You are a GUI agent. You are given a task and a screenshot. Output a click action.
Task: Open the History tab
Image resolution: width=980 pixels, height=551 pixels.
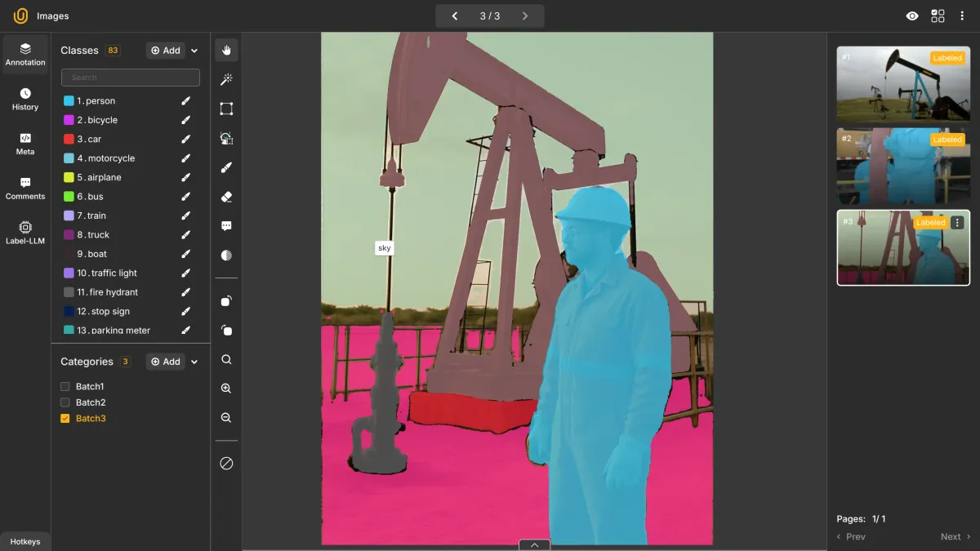point(25,100)
